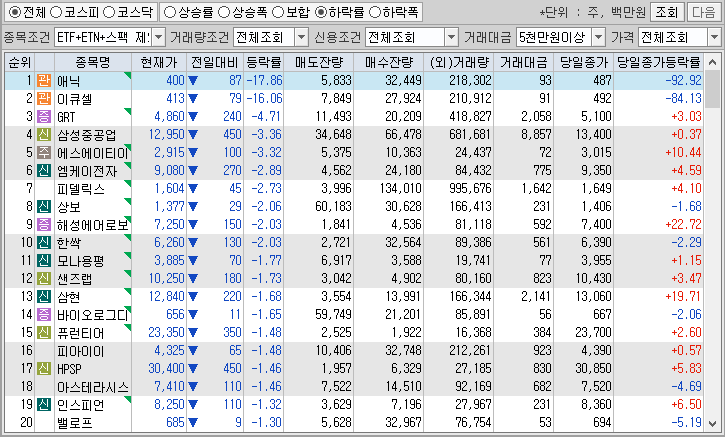Click the +22.72 value in 해성에어로보 row
This screenshot has width=725, height=437.
point(683,225)
